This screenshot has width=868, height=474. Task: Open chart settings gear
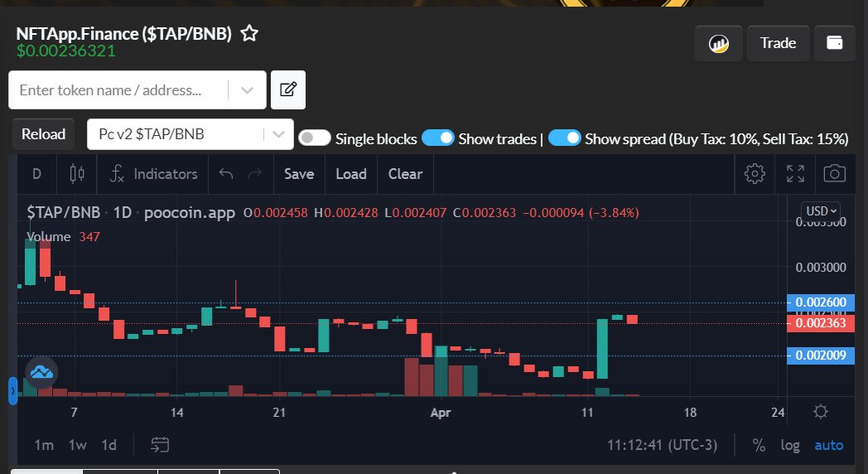(755, 174)
